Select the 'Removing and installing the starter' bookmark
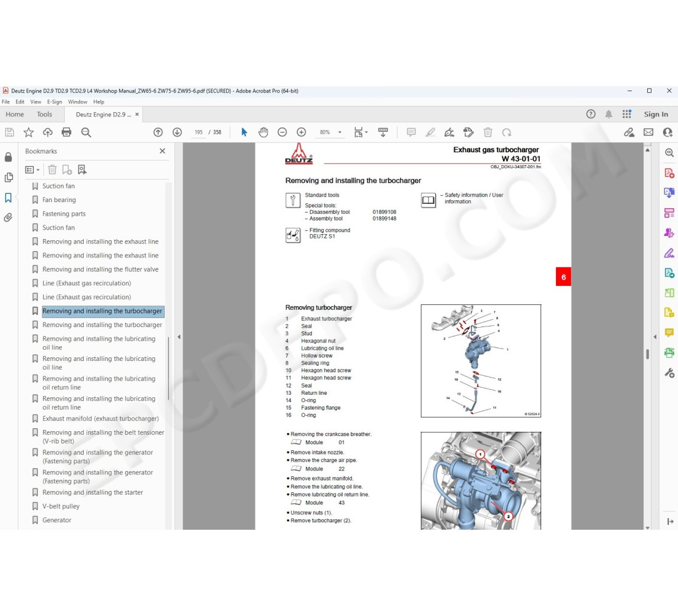The height and width of the screenshot is (616, 678). [x=91, y=492]
